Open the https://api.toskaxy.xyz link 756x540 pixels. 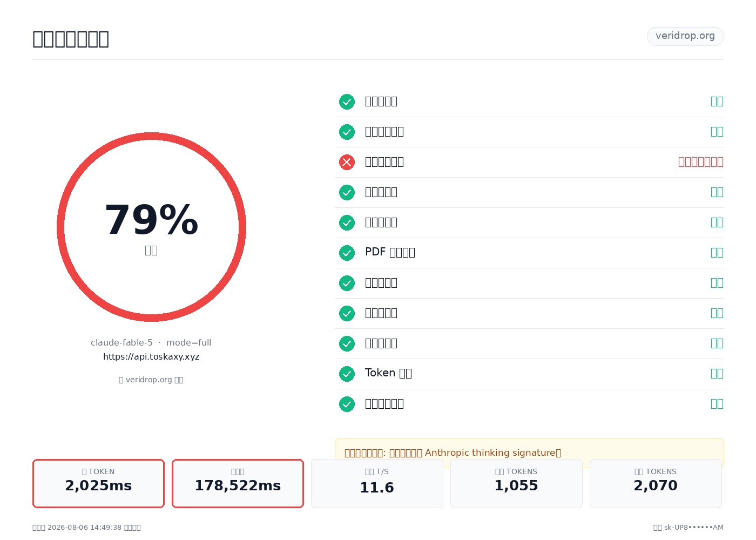pos(151,357)
